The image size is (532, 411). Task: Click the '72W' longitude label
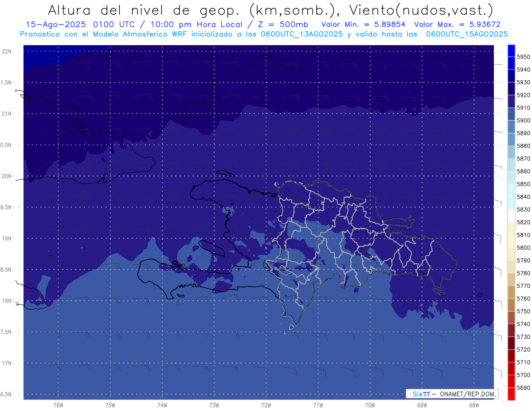266,405
